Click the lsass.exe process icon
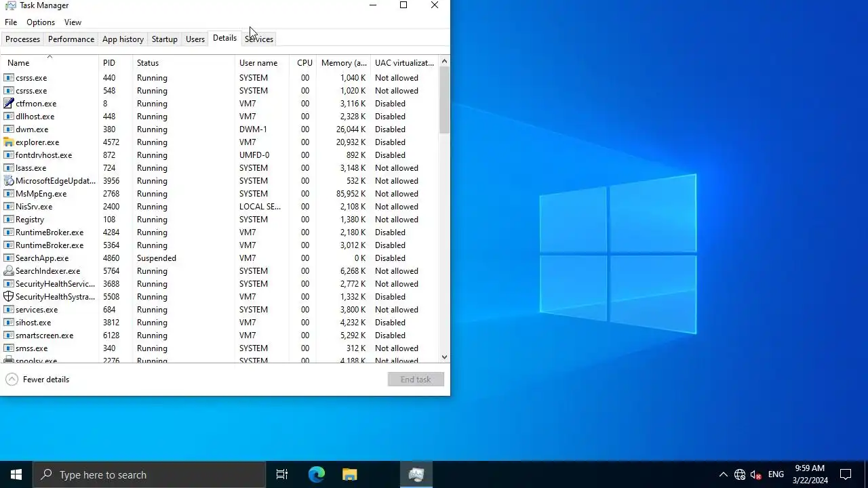The image size is (868, 488). coord(9,168)
